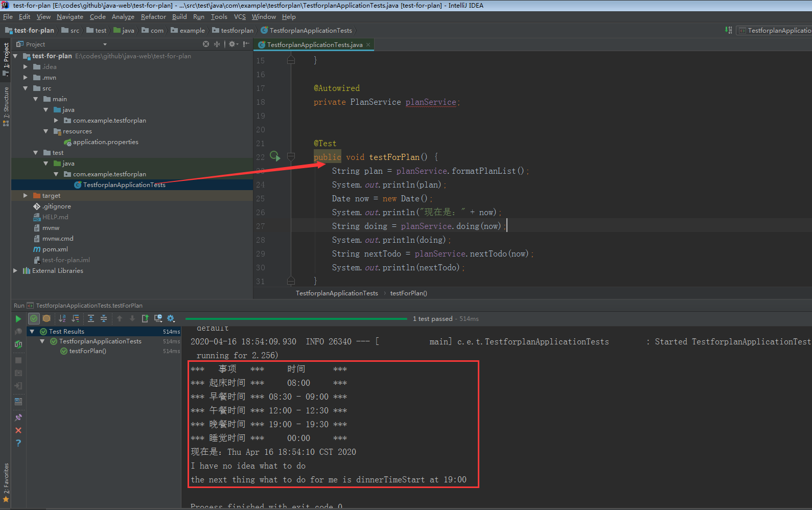Click the build project icon near run configuration

tap(728, 30)
